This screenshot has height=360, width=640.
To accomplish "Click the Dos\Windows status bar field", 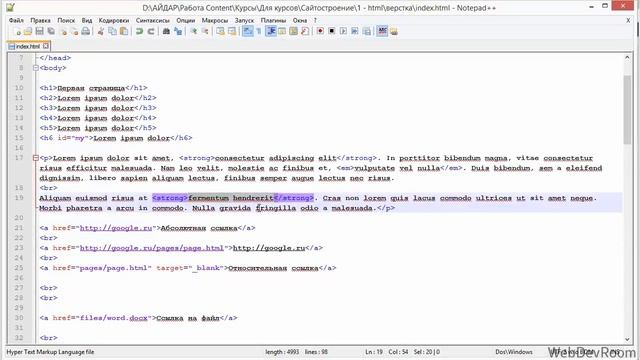I will [514, 352].
